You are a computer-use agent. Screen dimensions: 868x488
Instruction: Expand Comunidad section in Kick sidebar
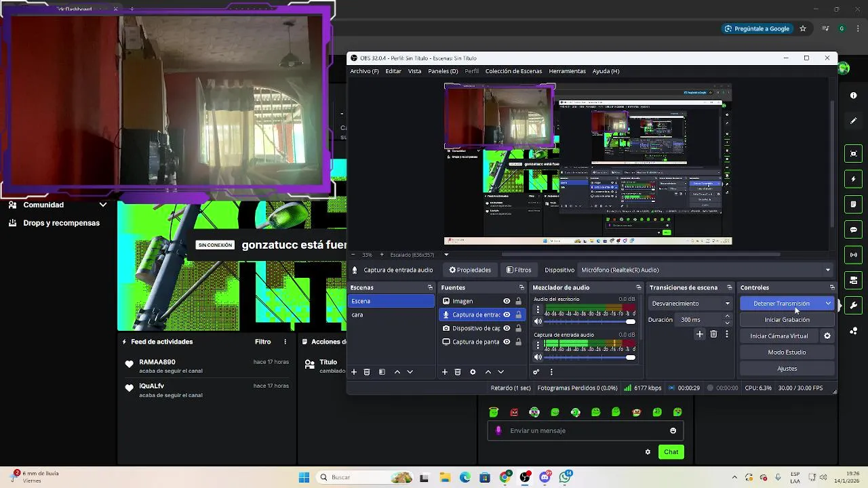tap(103, 205)
